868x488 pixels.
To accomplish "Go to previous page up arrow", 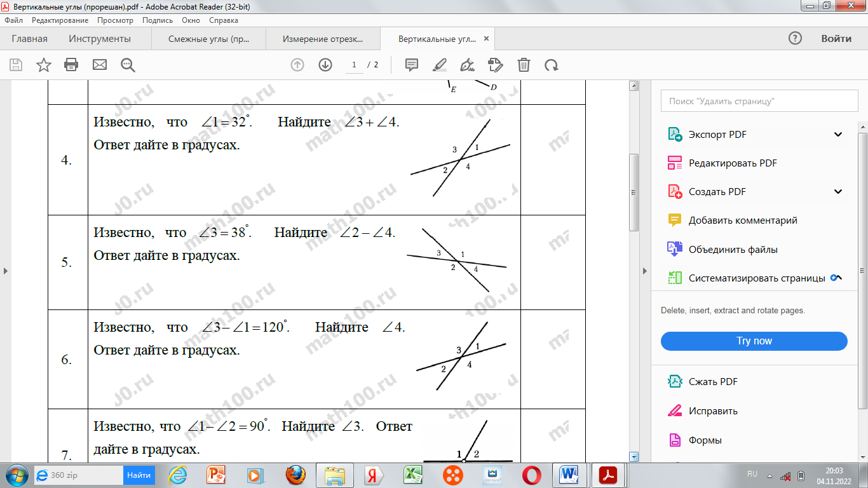I will [x=297, y=65].
